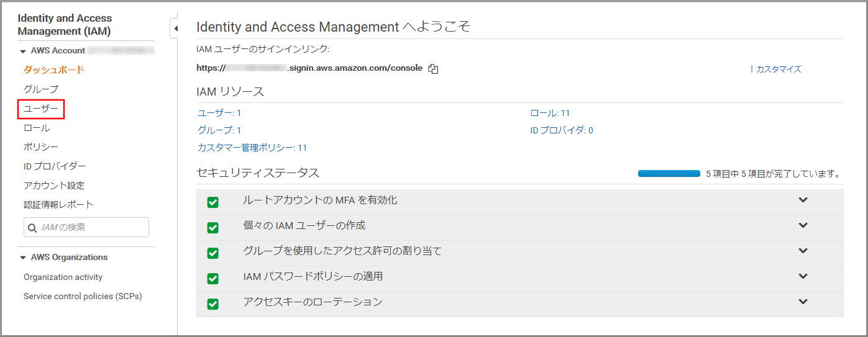Open ポリシー in the sidebar
The width and height of the screenshot is (868, 337).
[x=41, y=147]
